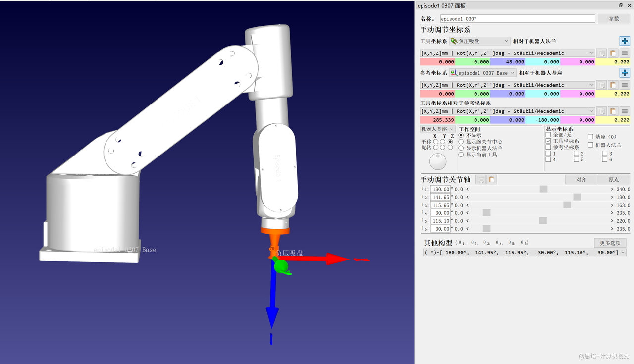
Task: Copy tool frame pose values icon
Action: (601, 53)
